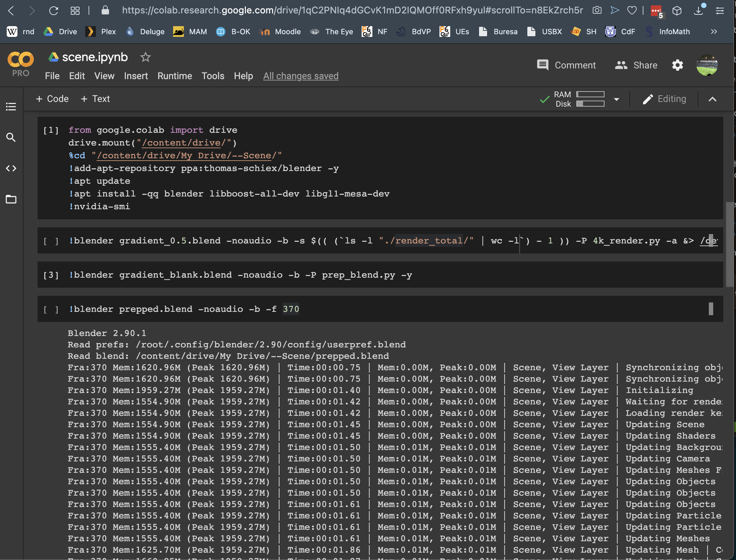This screenshot has width=736, height=560.
Task: Open the All changes saved link
Action: pyautogui.click(x=301, y=76)
